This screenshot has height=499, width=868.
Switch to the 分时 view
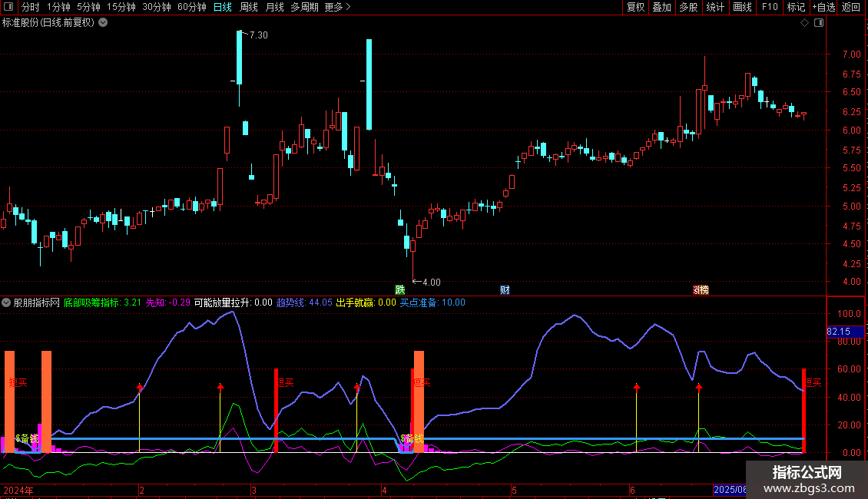pos(31,7)
